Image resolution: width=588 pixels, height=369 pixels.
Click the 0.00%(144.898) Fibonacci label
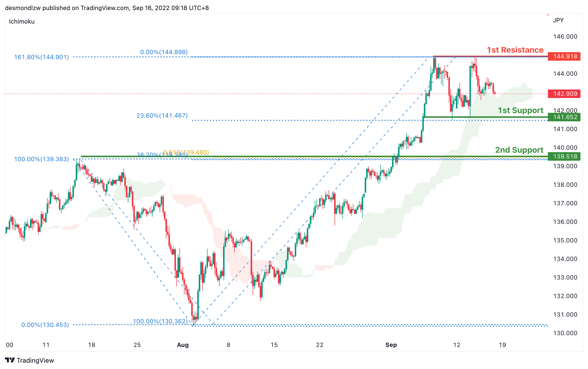[x=164, y=52]
